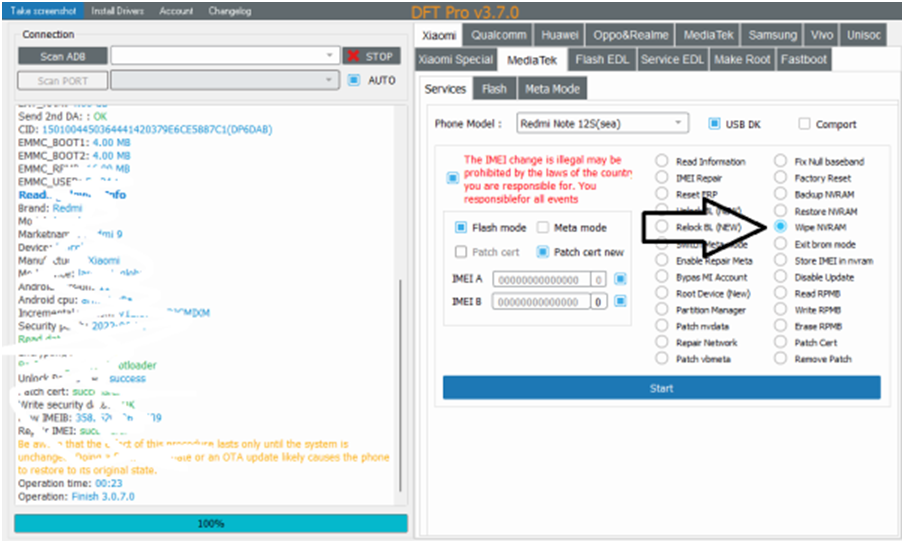904x543 pixels.
Task: Click the IMEI B input field
Action: pyautogui.click(x=541, y=301)
